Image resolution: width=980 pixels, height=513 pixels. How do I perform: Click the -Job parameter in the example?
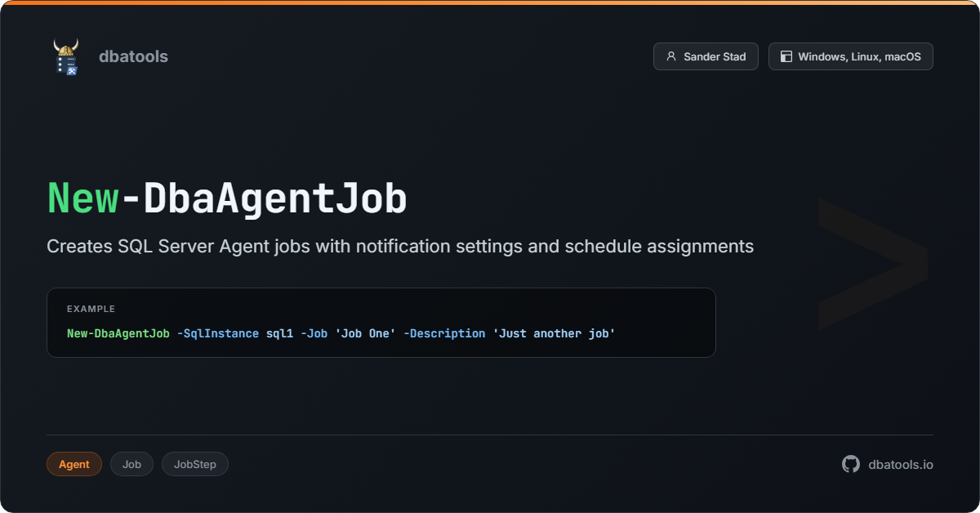coord(314,333)
